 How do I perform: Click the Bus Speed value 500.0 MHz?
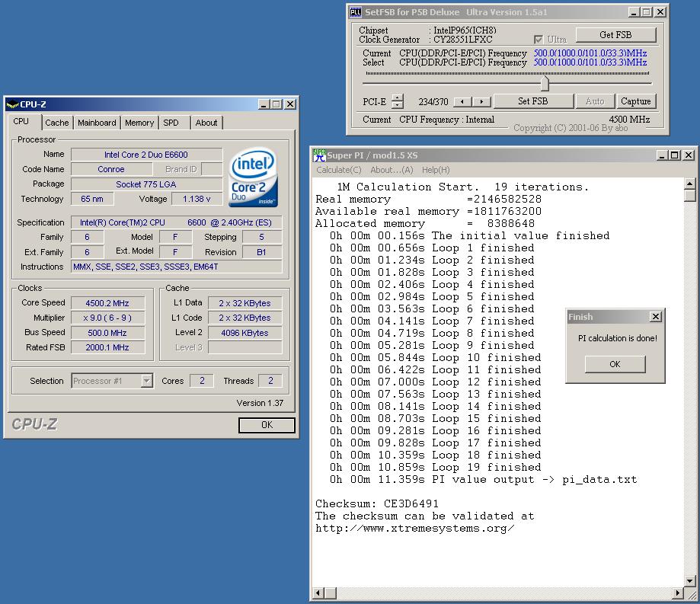[107, 333]
